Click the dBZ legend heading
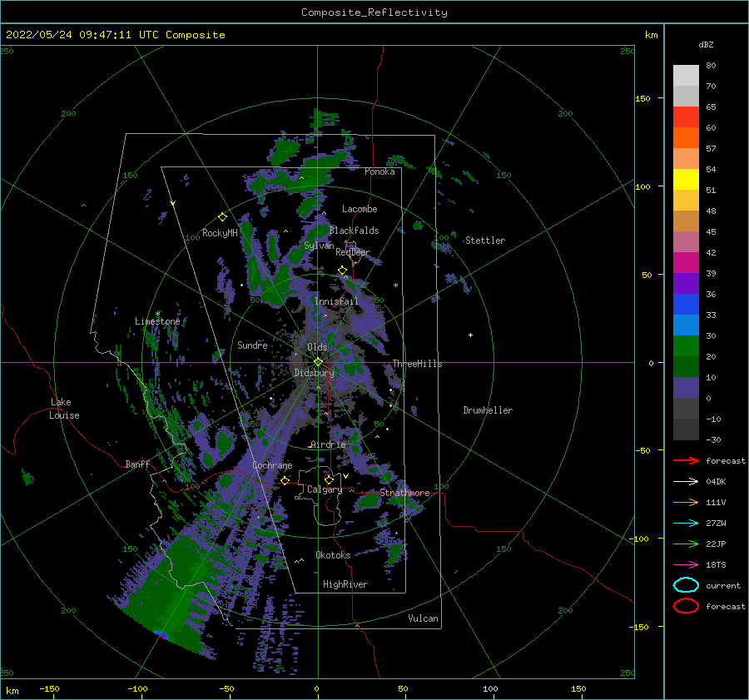This screenshot has height=700, width=749. pyautogui.click(x=706, y=44)
